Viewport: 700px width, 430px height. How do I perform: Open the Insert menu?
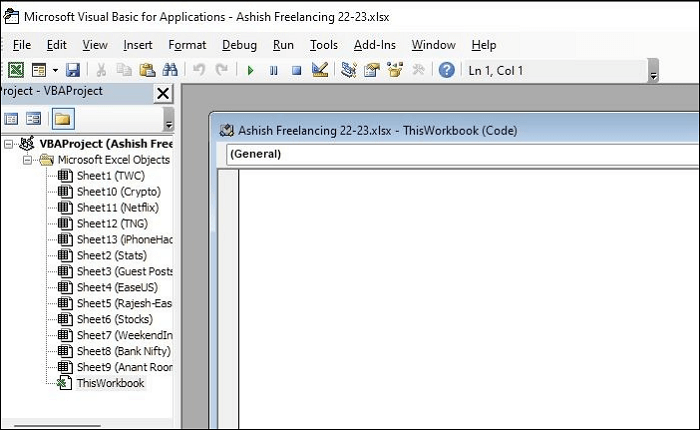pos(138,45)
